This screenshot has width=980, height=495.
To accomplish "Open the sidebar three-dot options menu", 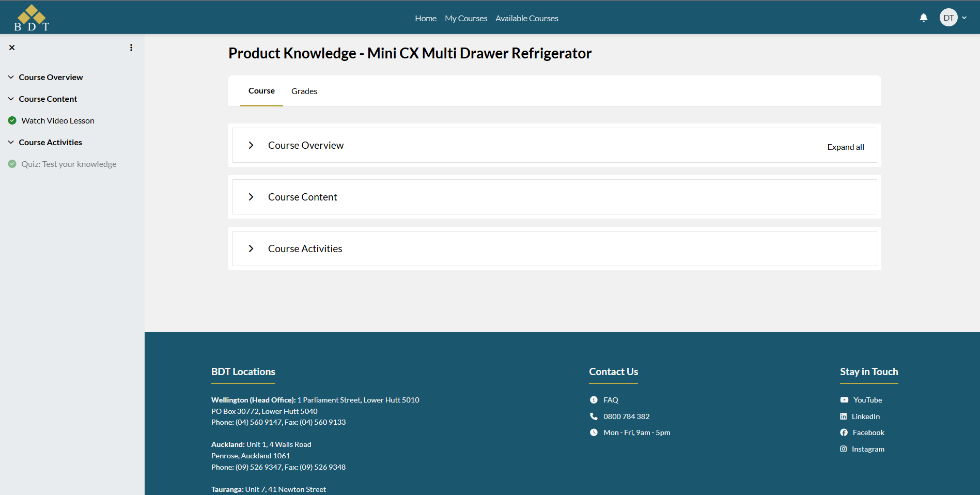I will pyautogui.click(x=131, y=48).
